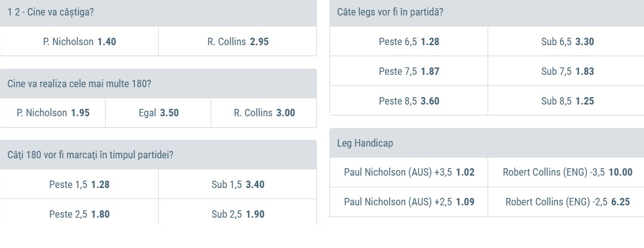Collapse the 'Câte legs vor fi în partidă?' section

[x=487, y=12]
